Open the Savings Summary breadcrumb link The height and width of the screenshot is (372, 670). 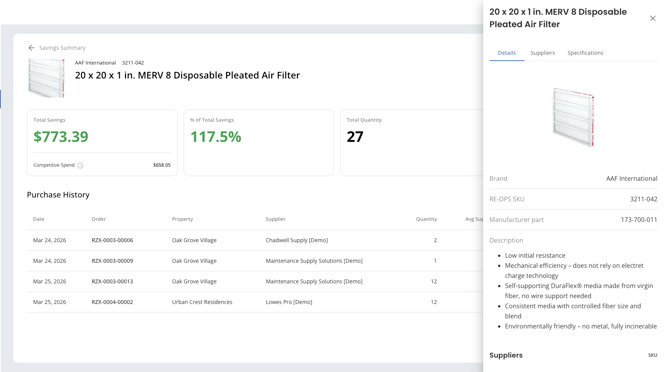(62, 48)
